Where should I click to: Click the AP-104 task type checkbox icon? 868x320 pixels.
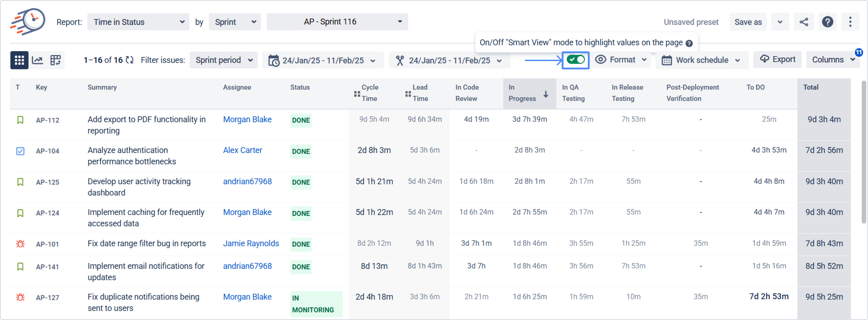tap(20, 151)
